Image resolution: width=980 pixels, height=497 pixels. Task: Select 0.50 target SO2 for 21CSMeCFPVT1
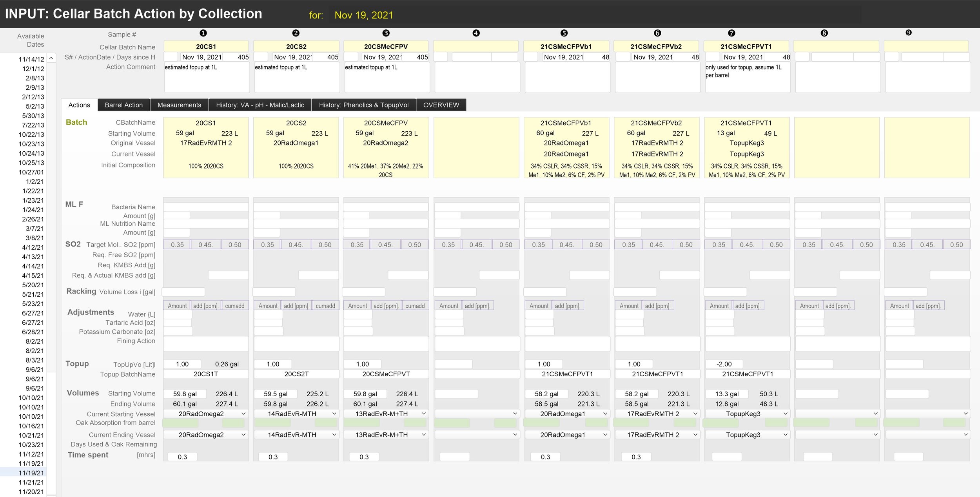tap(776, 245)
